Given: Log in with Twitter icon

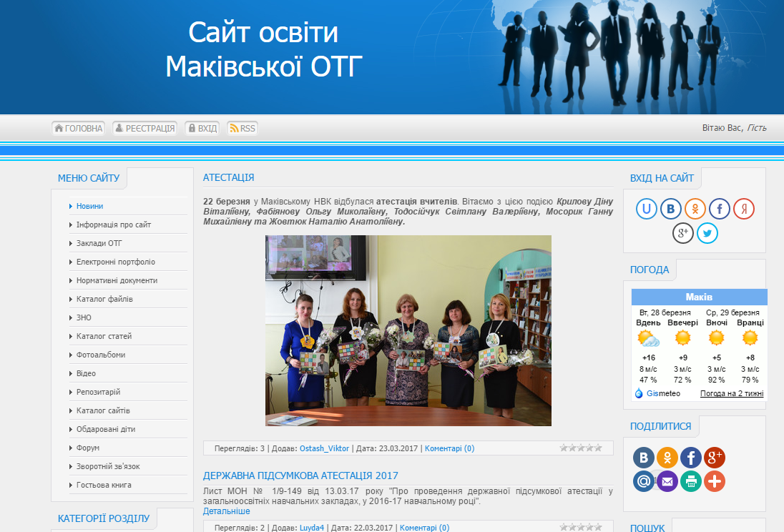Looking at the screenshot, I should [707, 233].
